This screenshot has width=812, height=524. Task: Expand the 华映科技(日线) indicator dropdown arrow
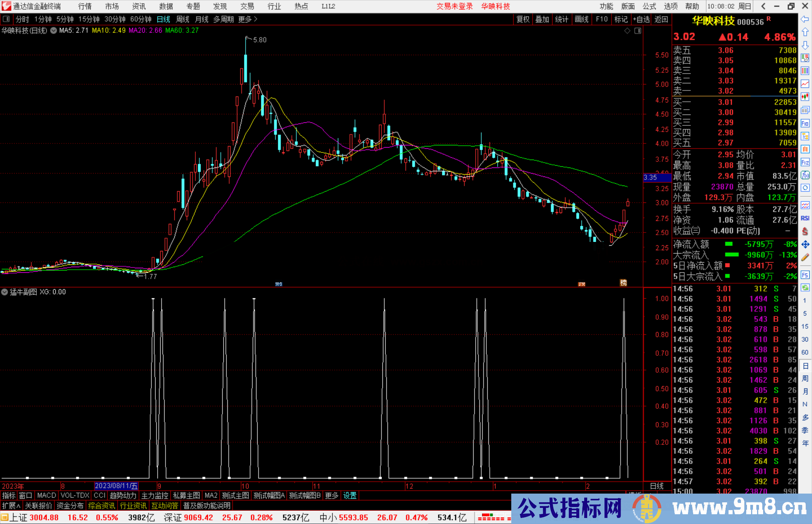54,31
